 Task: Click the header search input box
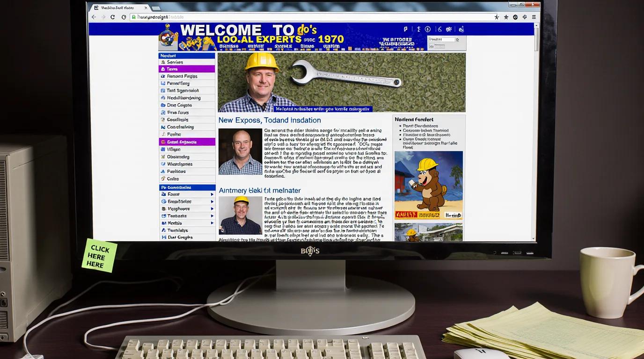pos(442,40)
